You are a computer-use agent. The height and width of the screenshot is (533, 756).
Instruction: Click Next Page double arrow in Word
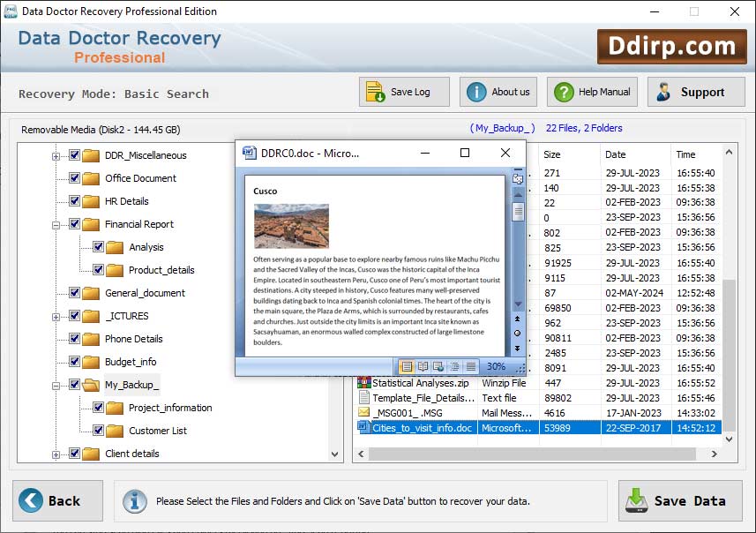click(x=518, y=349)
